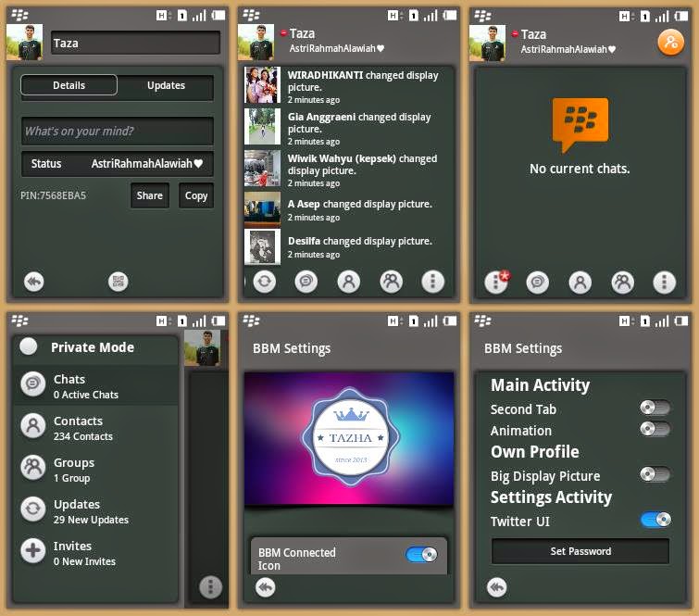Tap the Status row showing AstriRahmahAlawiah
699x616 pixels.
coord(118,164)
